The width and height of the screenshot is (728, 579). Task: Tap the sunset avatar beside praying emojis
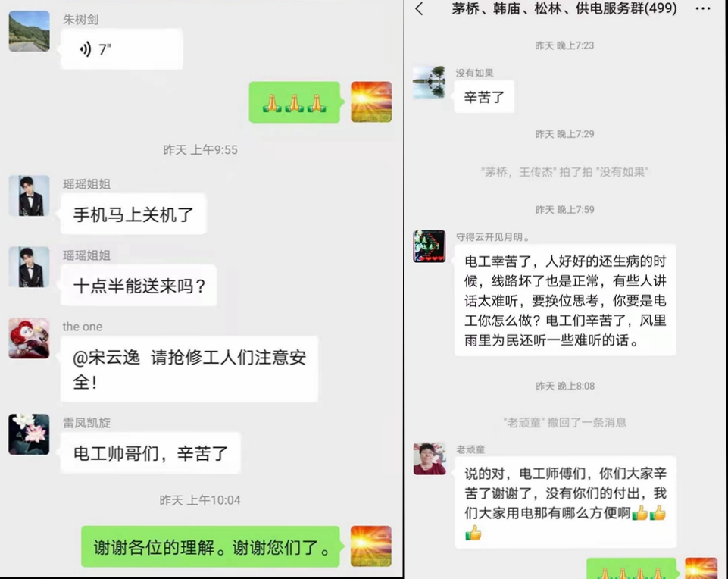[x=371, y=102]
